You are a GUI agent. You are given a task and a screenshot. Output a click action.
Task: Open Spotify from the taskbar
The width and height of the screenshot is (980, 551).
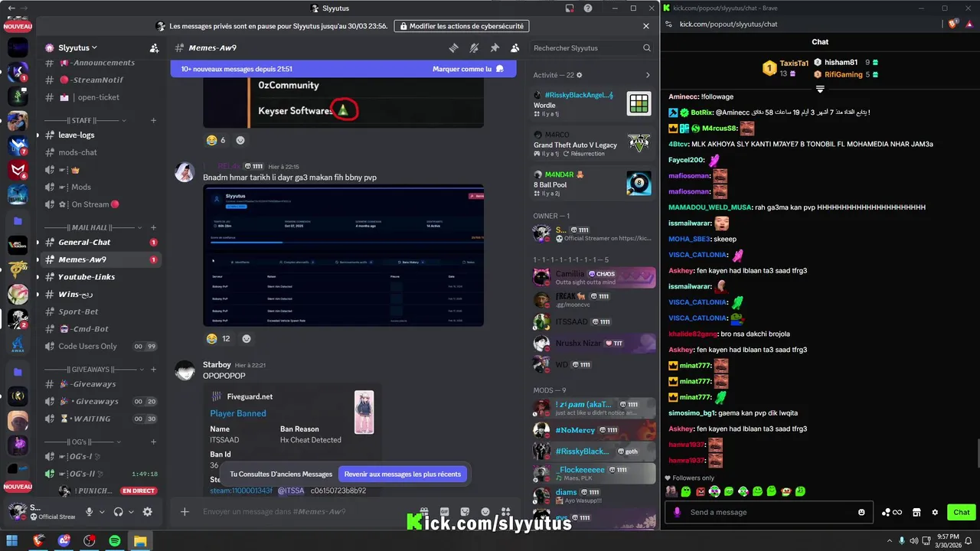(115, 541)
